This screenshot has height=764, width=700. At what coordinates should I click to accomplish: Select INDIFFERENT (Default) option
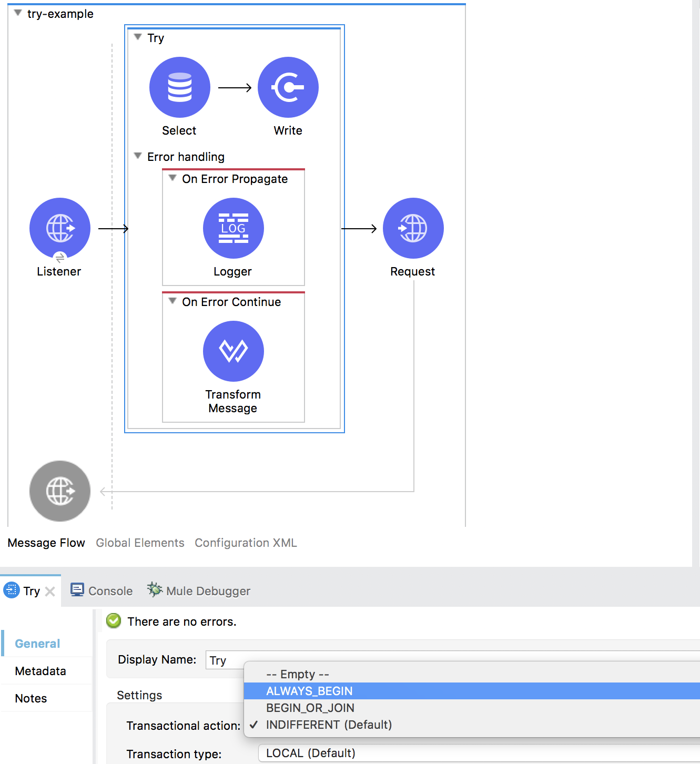pos(329,725)
